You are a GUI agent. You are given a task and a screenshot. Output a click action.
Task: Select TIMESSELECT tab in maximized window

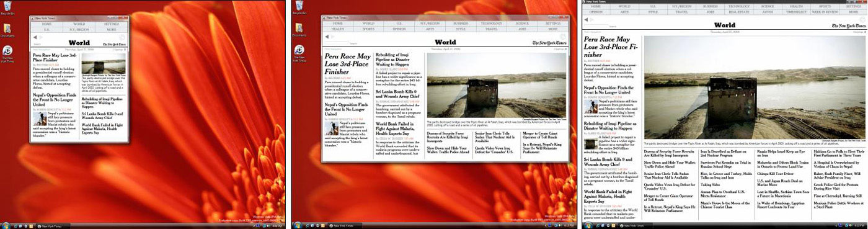(796, 12)
